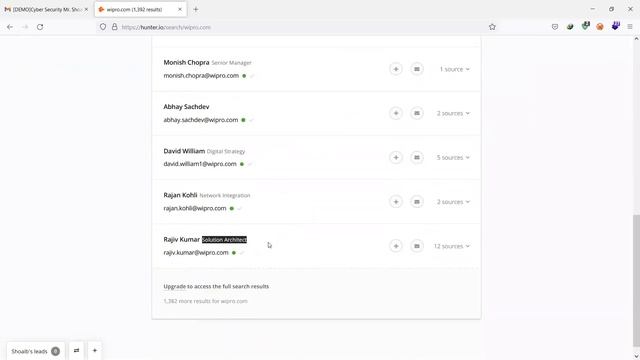Viewport: 640px width, 360px height.
Task: Expand Monish Chopra's 1 source list
Action: (454, 69)
